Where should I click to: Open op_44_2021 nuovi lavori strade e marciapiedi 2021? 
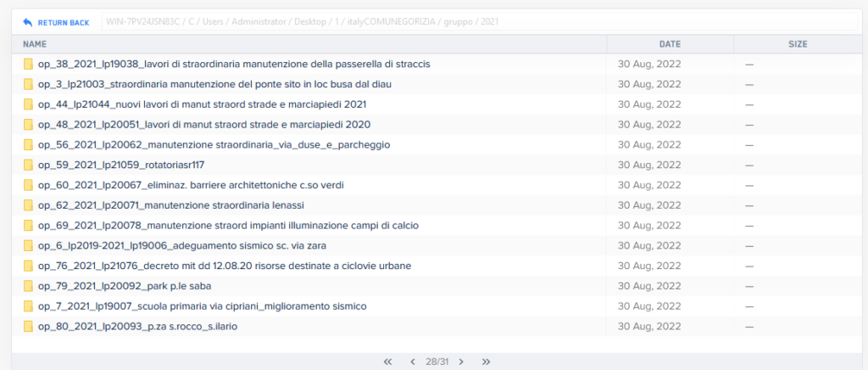coord(202,104)
